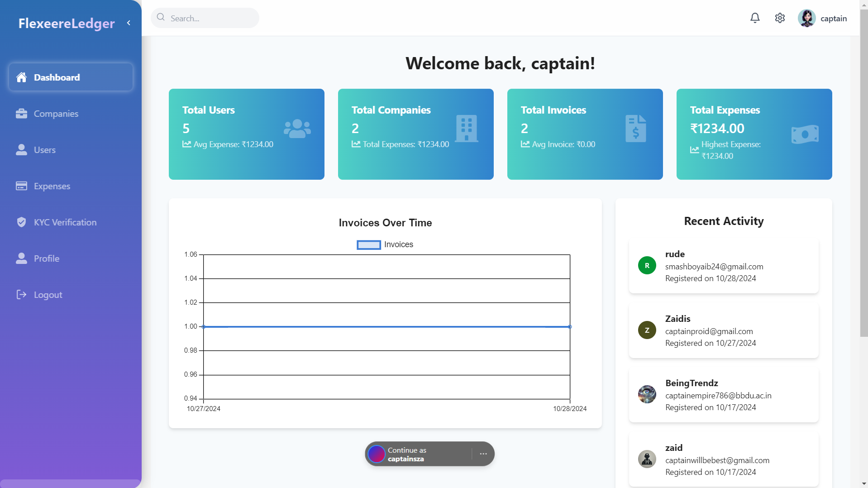Click the Registered on 10/28/2024 text

click(x=711, y=278)
